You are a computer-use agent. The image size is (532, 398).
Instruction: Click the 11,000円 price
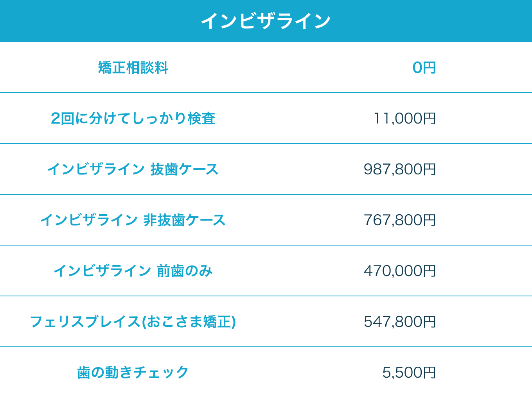405,118
